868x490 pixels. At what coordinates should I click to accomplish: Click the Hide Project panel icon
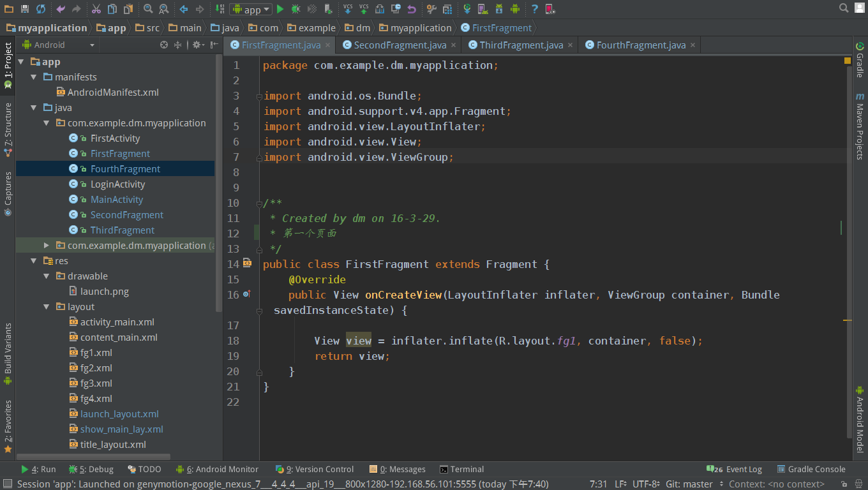pyautogui.click(x=214, y=45)
